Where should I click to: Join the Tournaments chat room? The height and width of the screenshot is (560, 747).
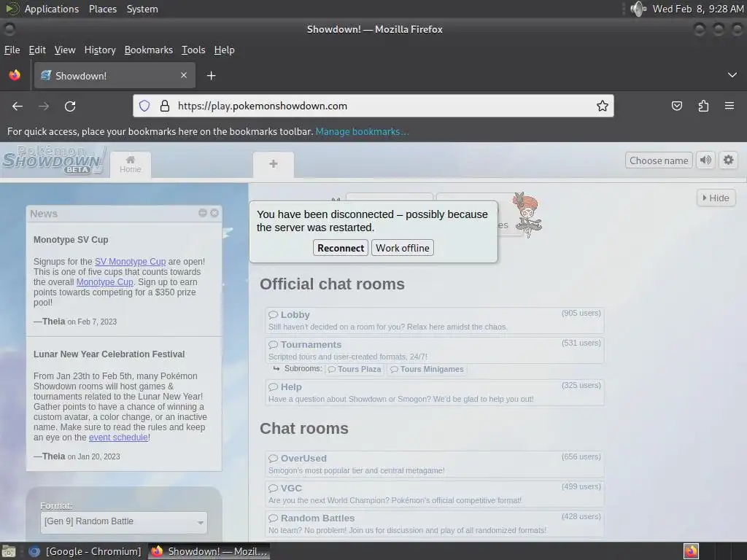[x=435, y=350]
